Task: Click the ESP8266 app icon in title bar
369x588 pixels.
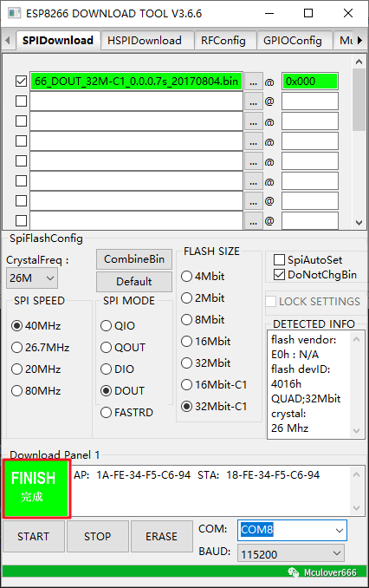Action: [x=14, y=14]
